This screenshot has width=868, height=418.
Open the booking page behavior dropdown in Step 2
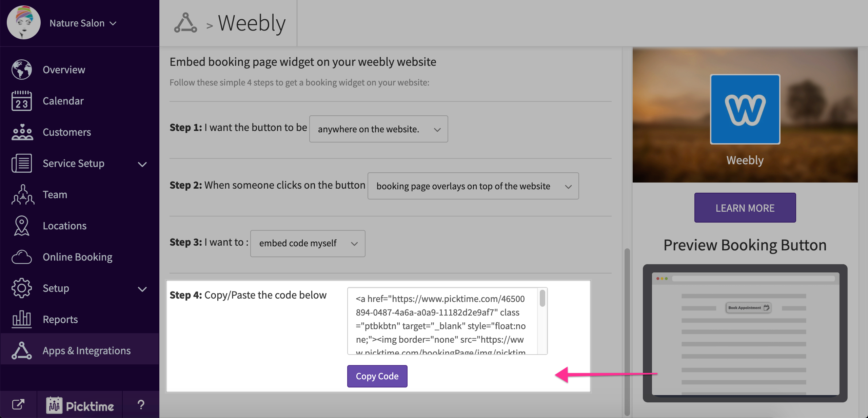coord(473,186)
